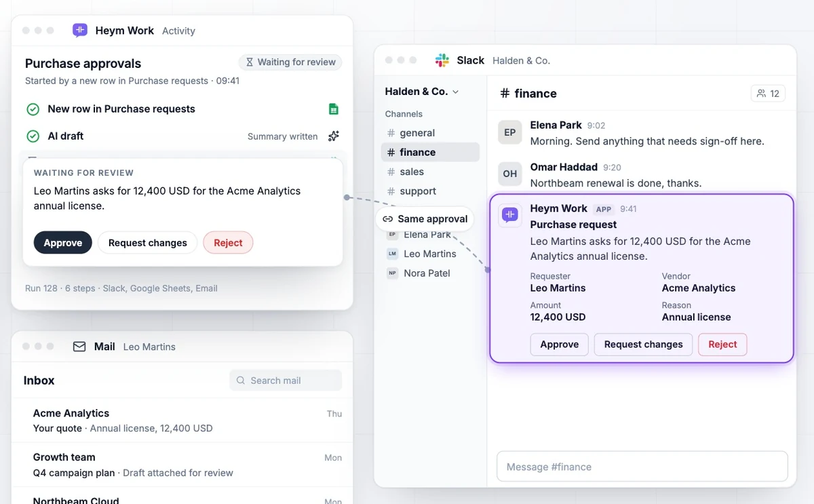Open the Growth team email in Inbox

pyautogui.click(x=182, y=465)
